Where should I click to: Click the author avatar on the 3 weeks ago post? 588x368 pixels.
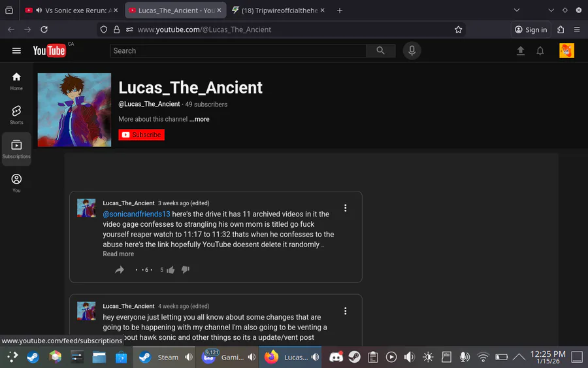(86, 208)
